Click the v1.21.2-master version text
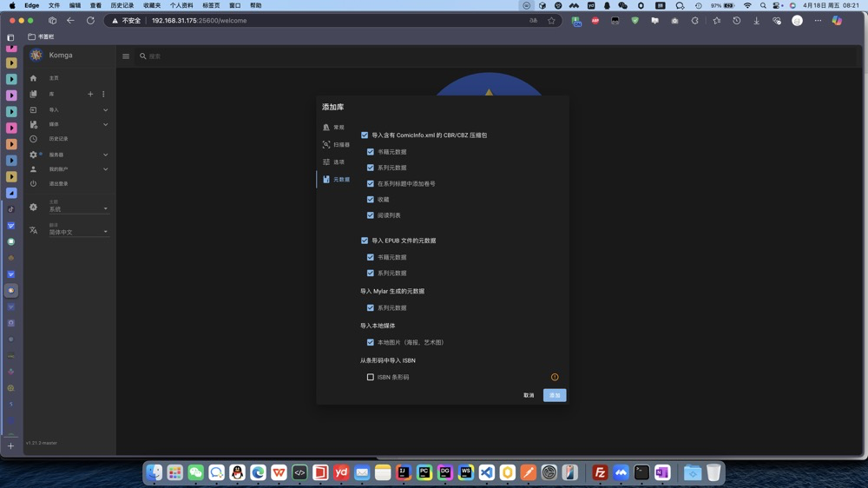 click(x=42, y=443)
